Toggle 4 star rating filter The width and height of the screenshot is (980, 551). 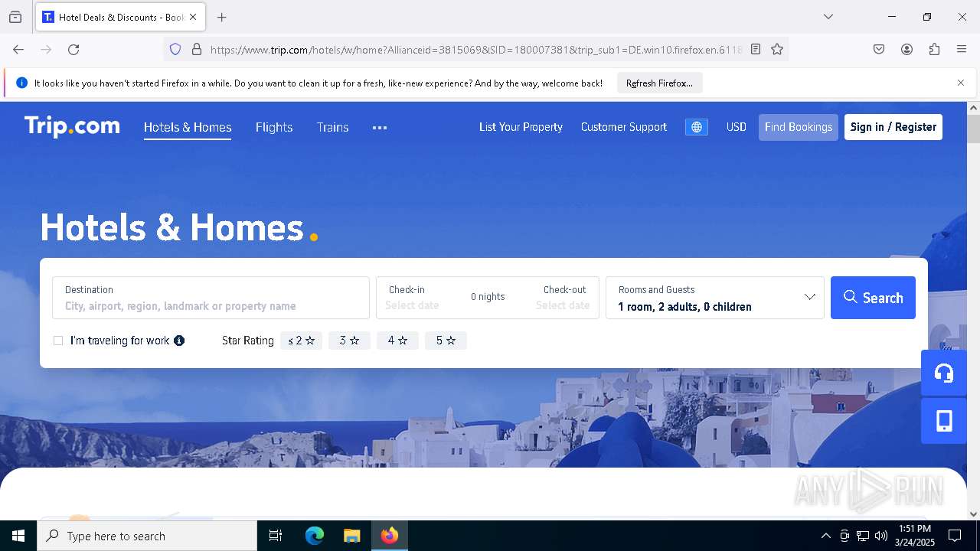397,341
